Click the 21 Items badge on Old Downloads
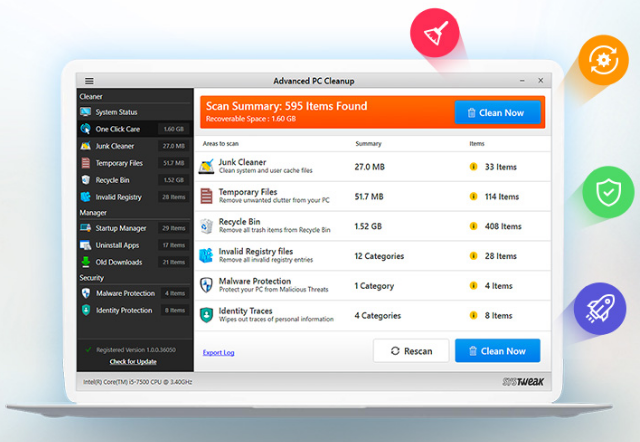 pos(173,262)
